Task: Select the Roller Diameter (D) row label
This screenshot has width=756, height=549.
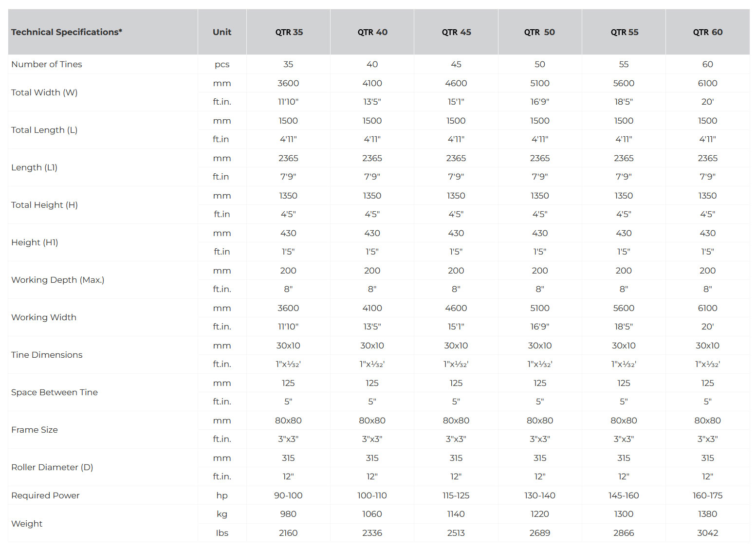Action: (52, 467)
